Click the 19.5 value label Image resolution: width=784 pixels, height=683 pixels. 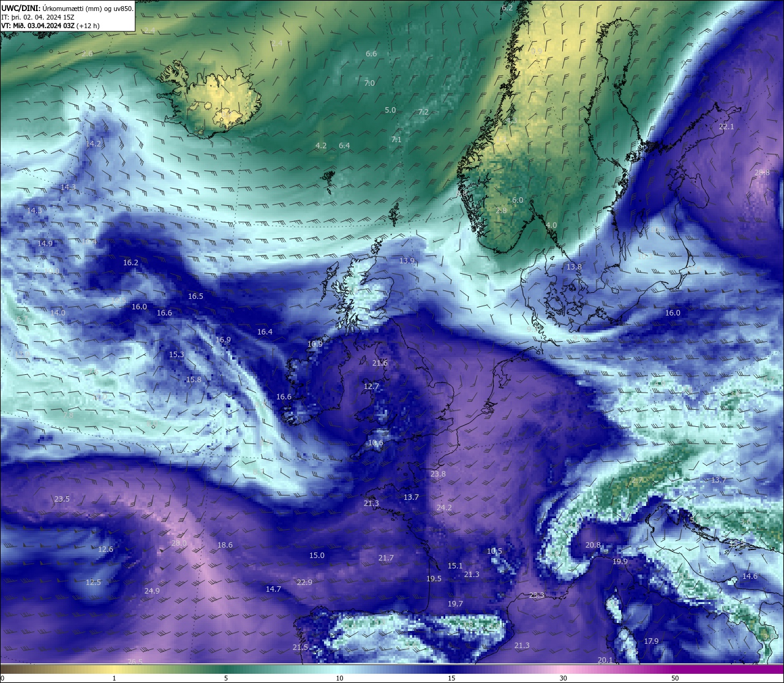tap(434, 579)
